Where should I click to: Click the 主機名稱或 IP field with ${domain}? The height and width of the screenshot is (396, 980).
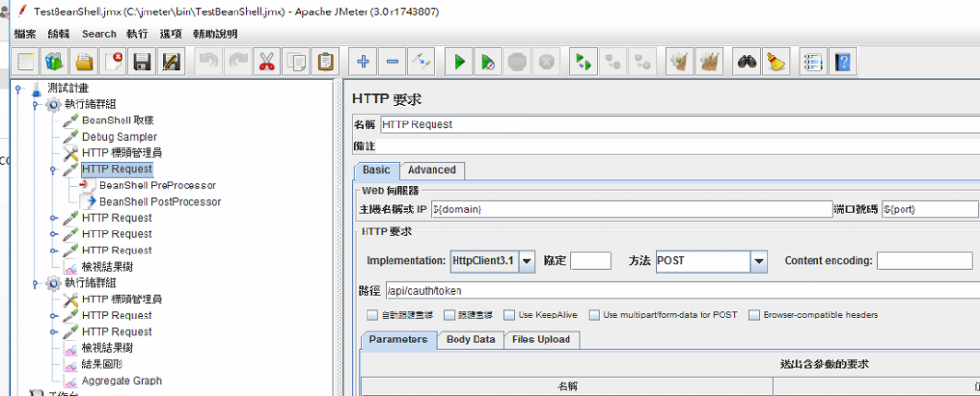[630, 209]
